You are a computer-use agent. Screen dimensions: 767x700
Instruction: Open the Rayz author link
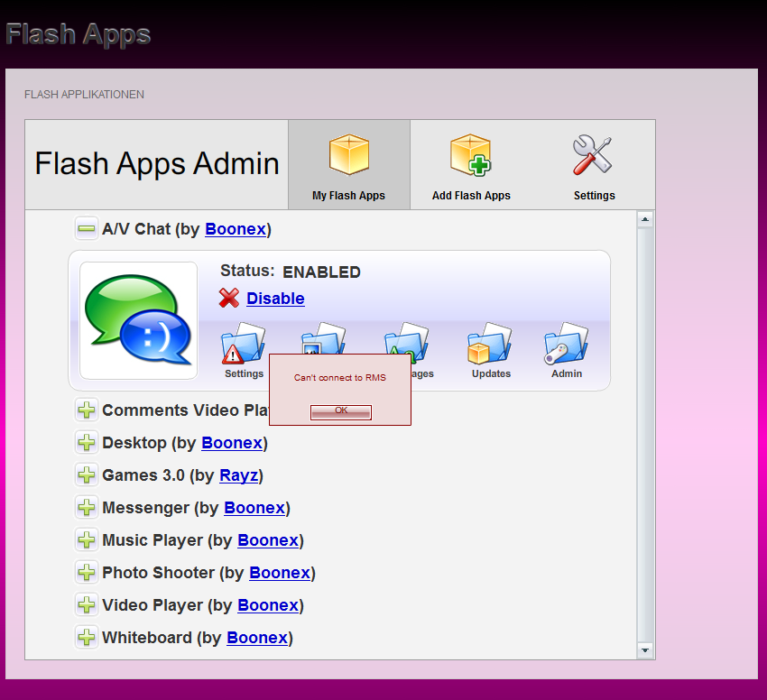coord(238,475)
